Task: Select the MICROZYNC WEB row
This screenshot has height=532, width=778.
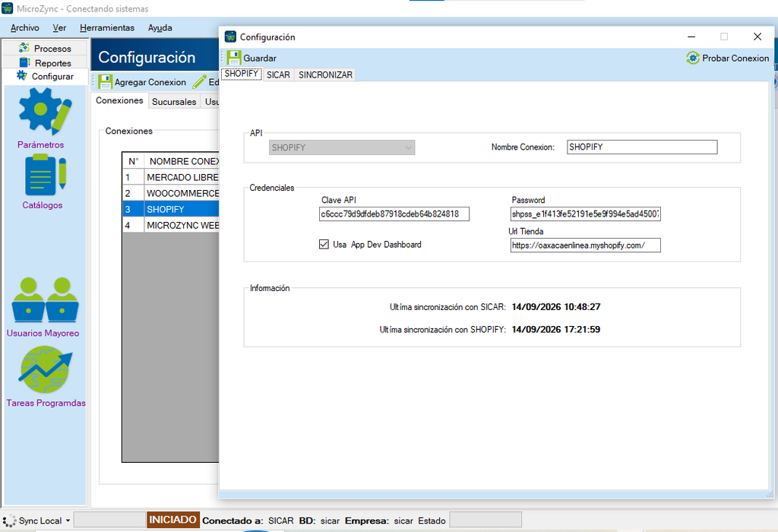Action: click(x=171, y=225)
